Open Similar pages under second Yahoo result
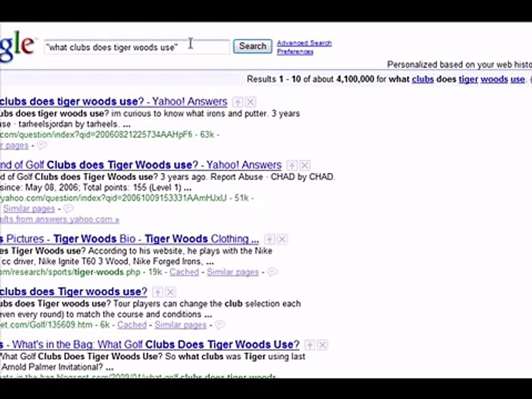 click(x=29, y=209)
